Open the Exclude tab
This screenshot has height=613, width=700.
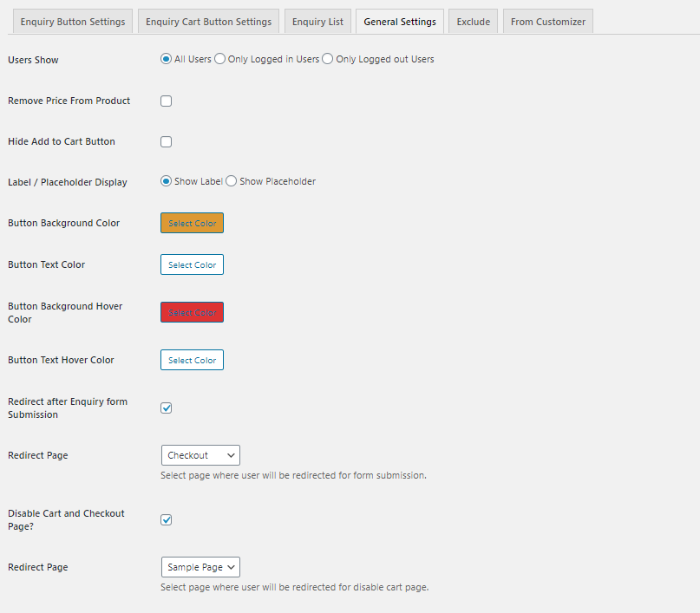(x=473, y=20)
